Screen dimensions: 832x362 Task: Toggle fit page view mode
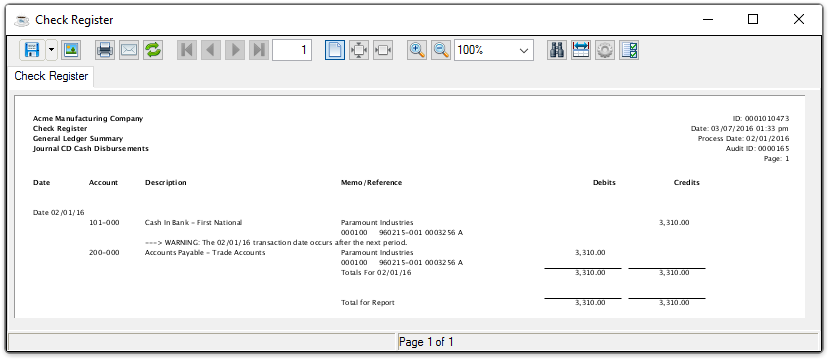pos(359,50)
